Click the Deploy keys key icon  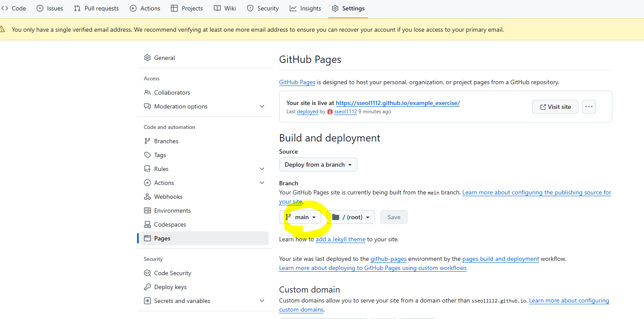pyautogui.click(x=147, y=287)
